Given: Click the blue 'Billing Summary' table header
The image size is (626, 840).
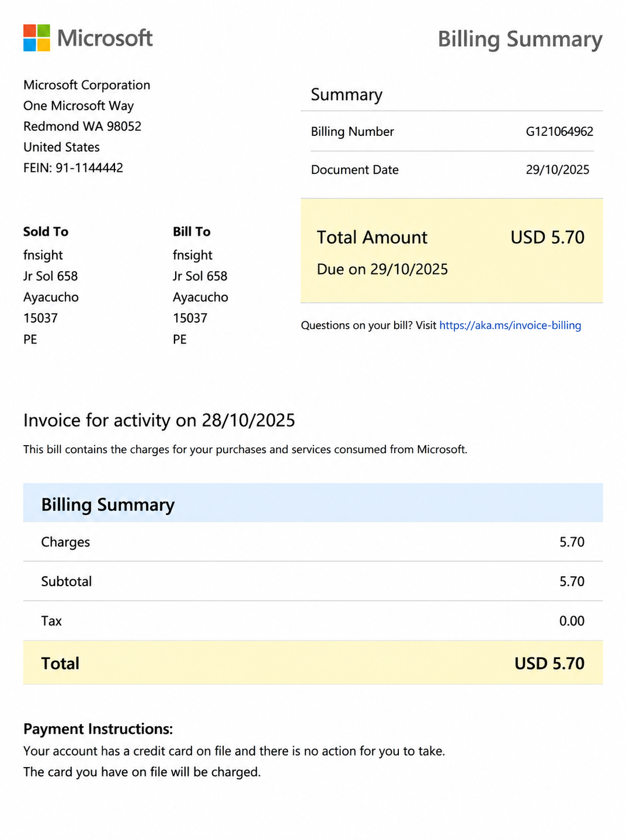Looking at the screenshot, I should (x=313, y=503).
